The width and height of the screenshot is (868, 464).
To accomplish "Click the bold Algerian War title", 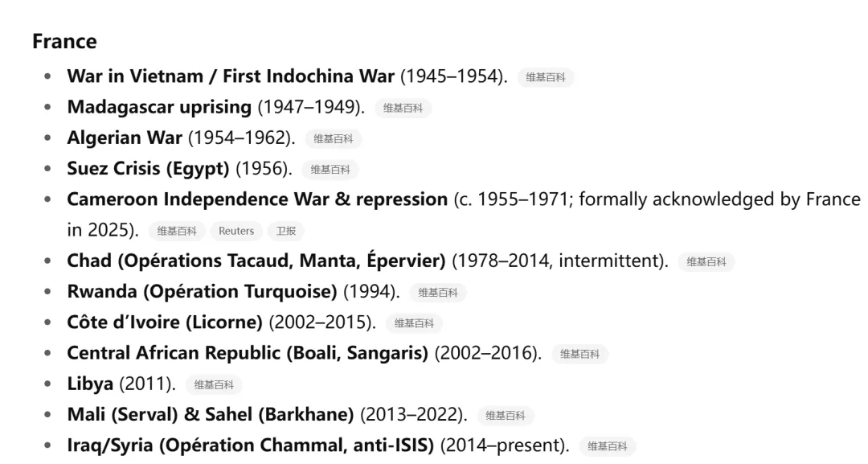I will 125,138.
